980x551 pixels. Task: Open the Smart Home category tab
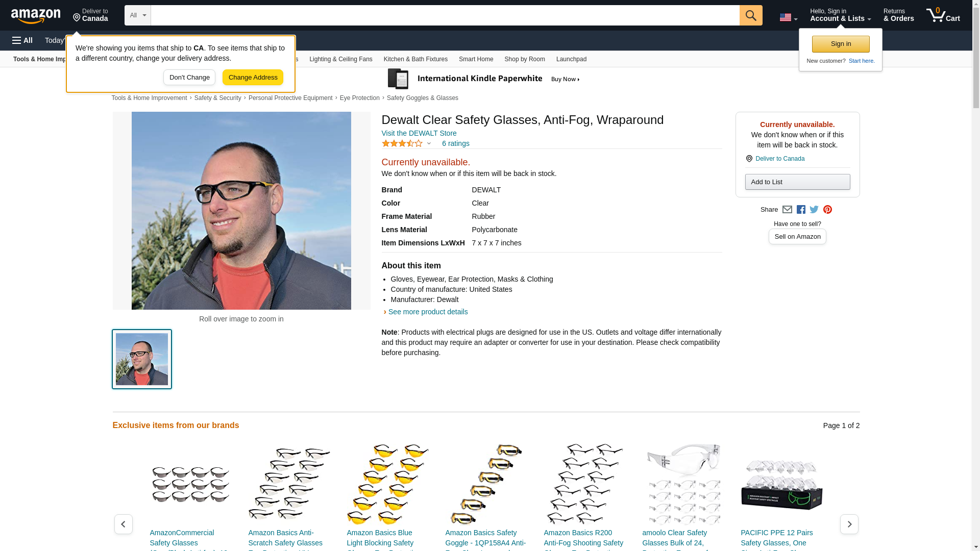coord(476,59)
